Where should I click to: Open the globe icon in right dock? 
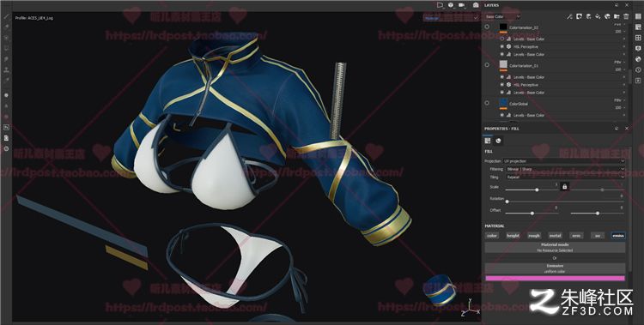[x=638, y=59]
